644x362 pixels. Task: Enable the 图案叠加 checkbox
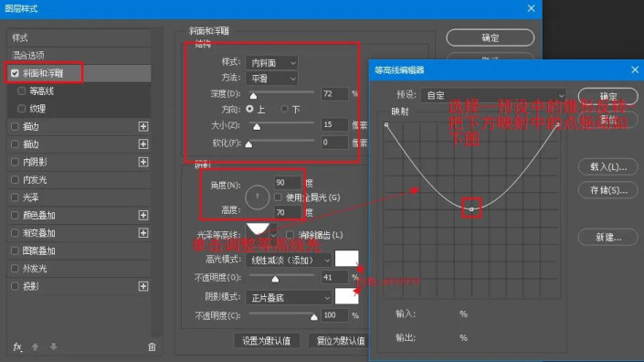15,250
